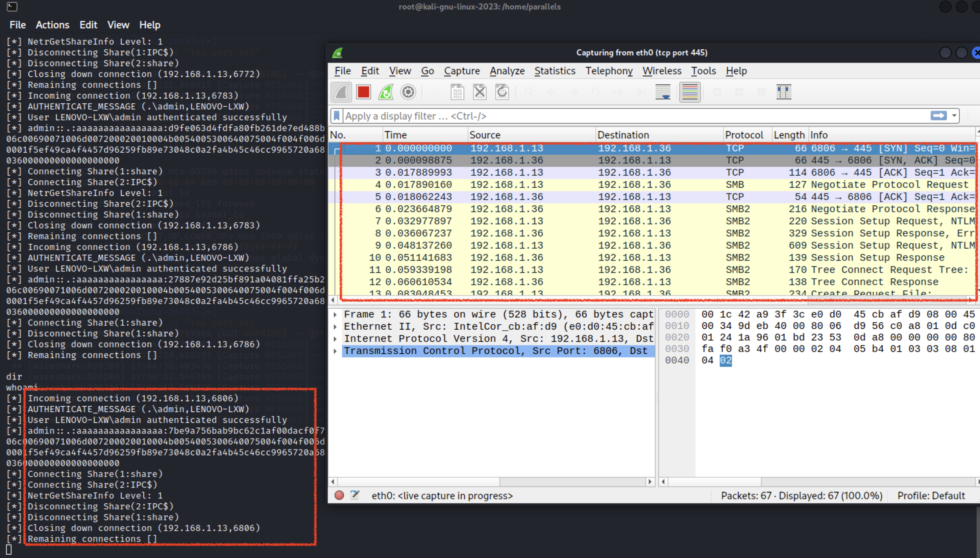Toggle packet list colorization rules
The image size is (980, 558).
click(689, 92)
